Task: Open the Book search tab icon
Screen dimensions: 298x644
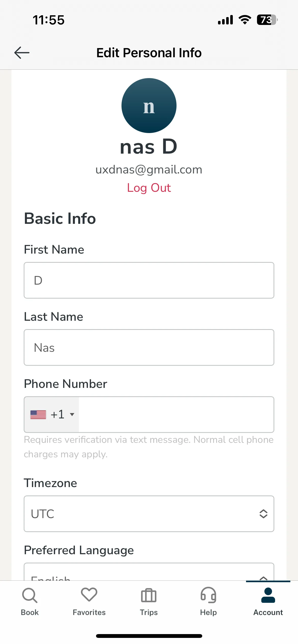Action: 30,595
